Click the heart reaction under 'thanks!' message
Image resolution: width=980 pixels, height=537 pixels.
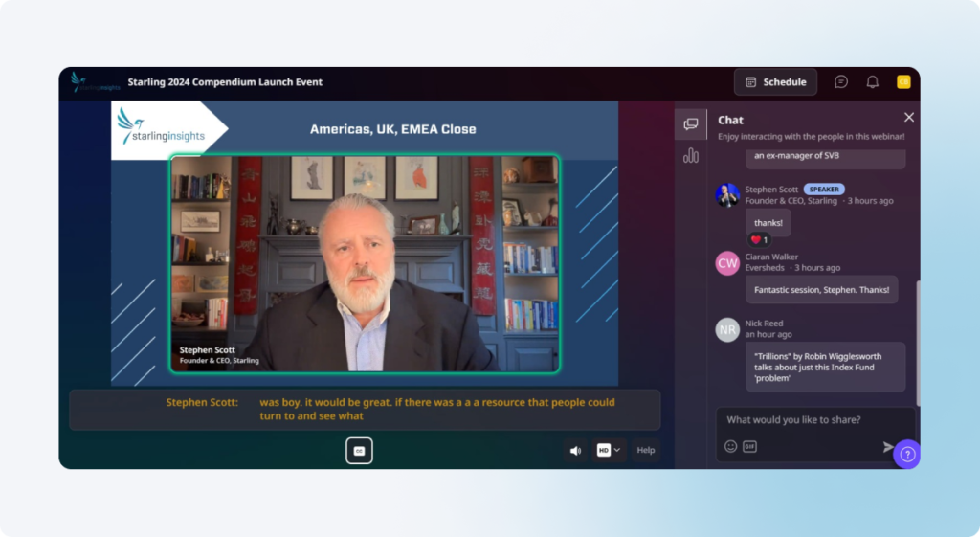pyautogui.click(x=760, y=239)
